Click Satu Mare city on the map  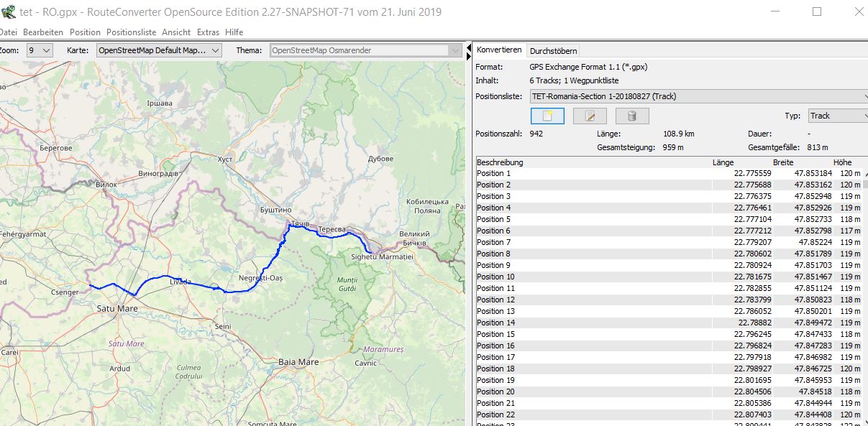[117, 308]
